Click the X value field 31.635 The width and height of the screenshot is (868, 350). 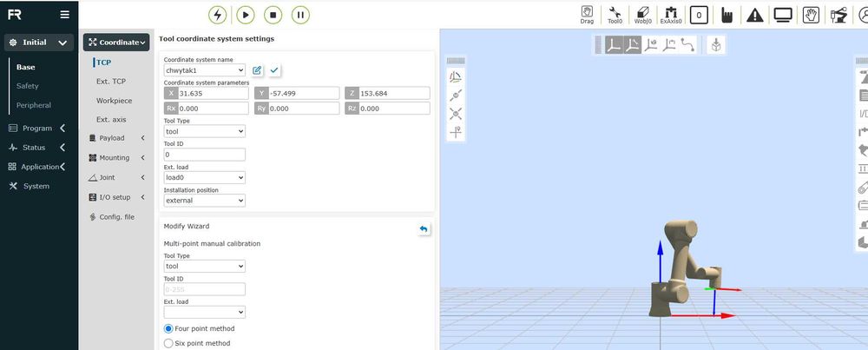click(x=214, y=93)
